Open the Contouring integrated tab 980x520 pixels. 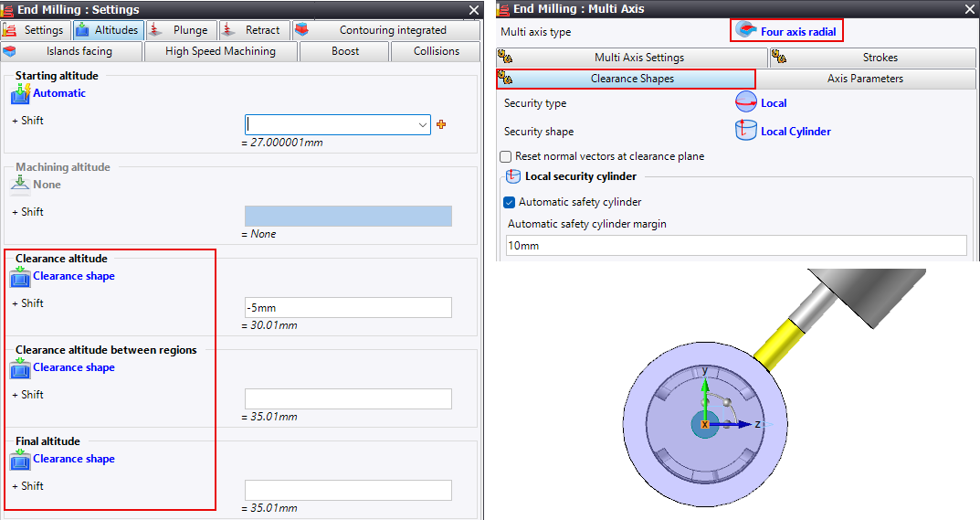(386, 30)
